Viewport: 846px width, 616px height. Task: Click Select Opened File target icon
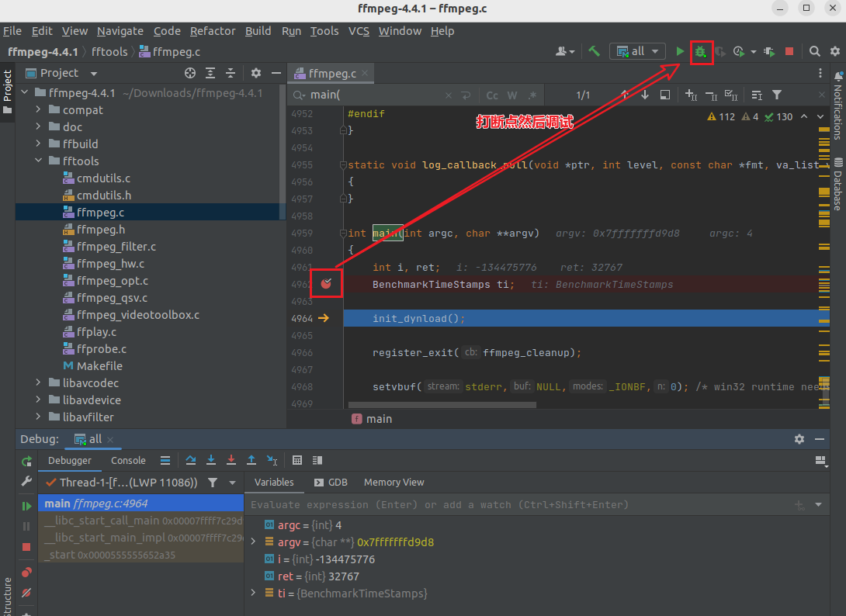click(x=190, y=73)
